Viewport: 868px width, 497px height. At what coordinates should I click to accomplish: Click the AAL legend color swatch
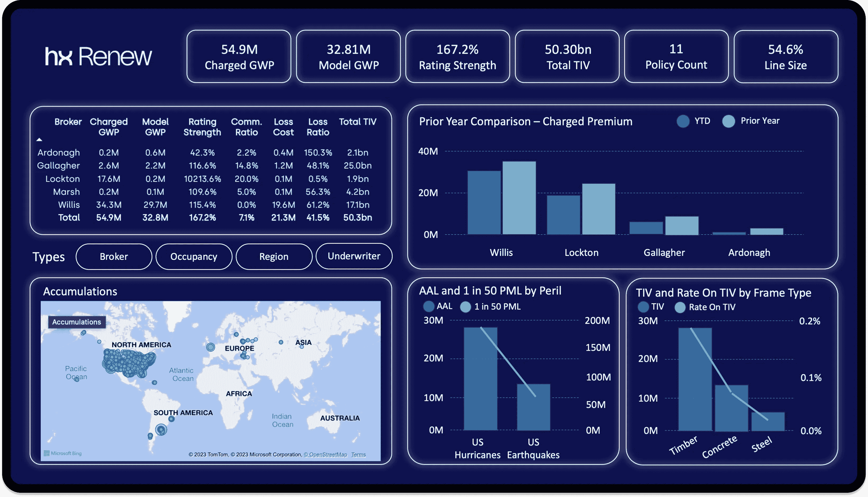[x=428, y=307]
